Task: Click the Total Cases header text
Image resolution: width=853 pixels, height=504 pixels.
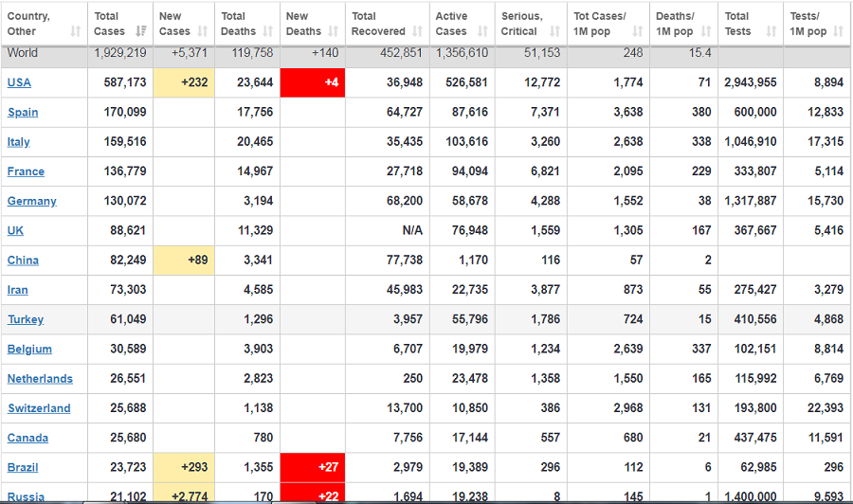Action: pyautogui.click(x=109, y=24)
